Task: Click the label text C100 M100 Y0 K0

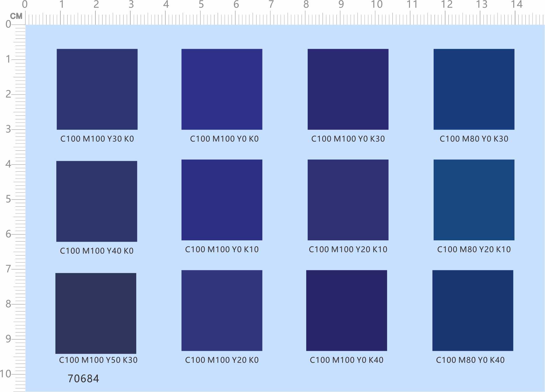Action: (x=224, y=139)
